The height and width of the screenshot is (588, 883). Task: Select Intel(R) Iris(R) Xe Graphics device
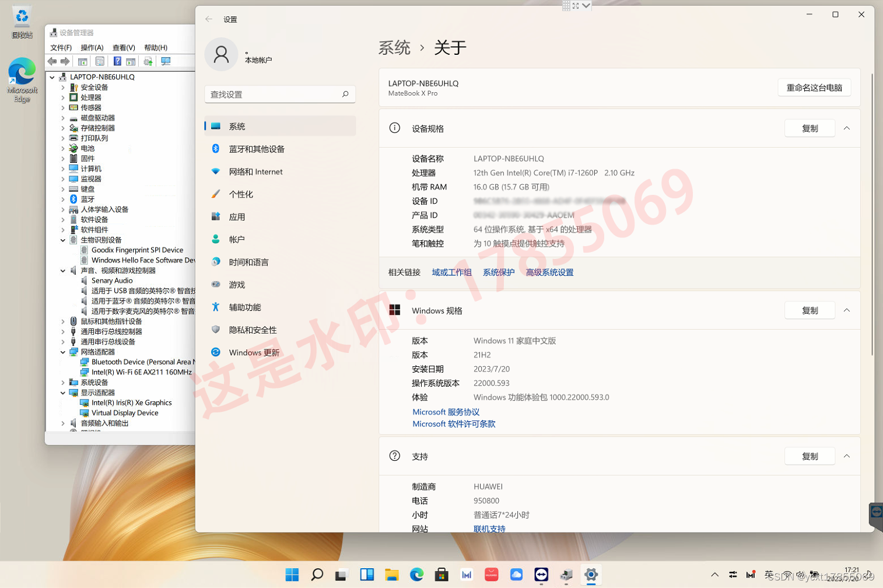(131, 402)
